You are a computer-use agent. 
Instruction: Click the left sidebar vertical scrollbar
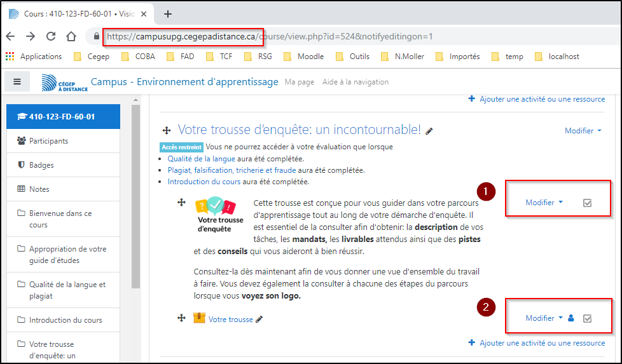click(x=135, y=191)
